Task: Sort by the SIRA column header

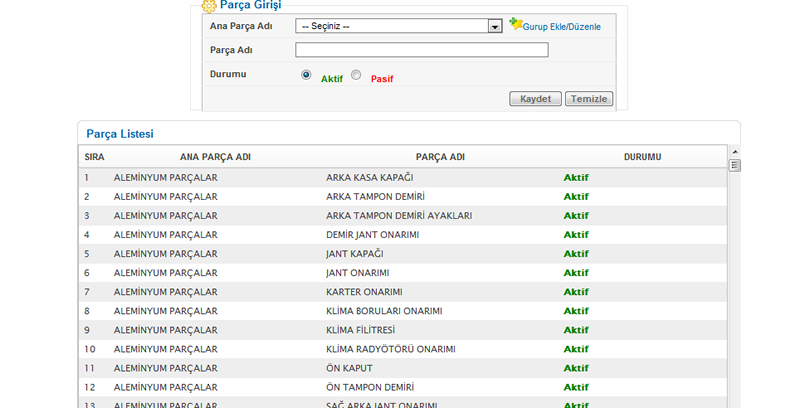Action: tap(95, 157)
